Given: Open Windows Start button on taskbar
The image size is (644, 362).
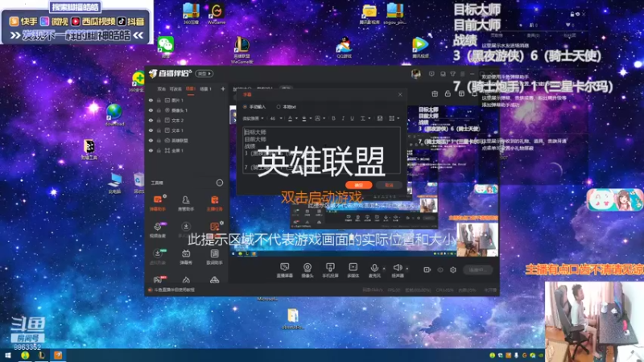Looking at the screenshot, I should [x=7, y=356].
